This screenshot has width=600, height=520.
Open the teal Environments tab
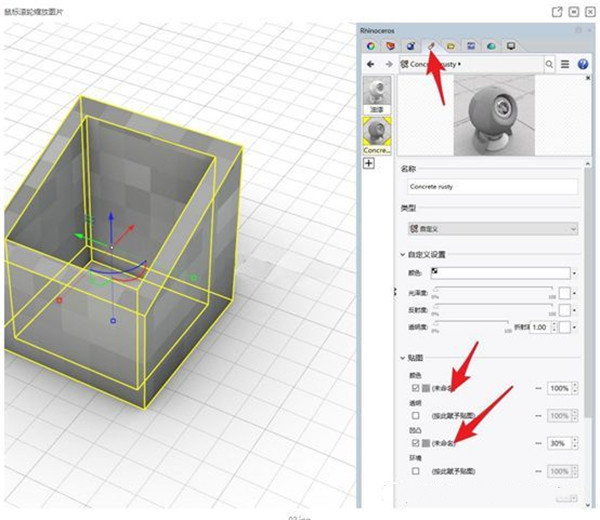pyautogui.click(x=491, y=46)
